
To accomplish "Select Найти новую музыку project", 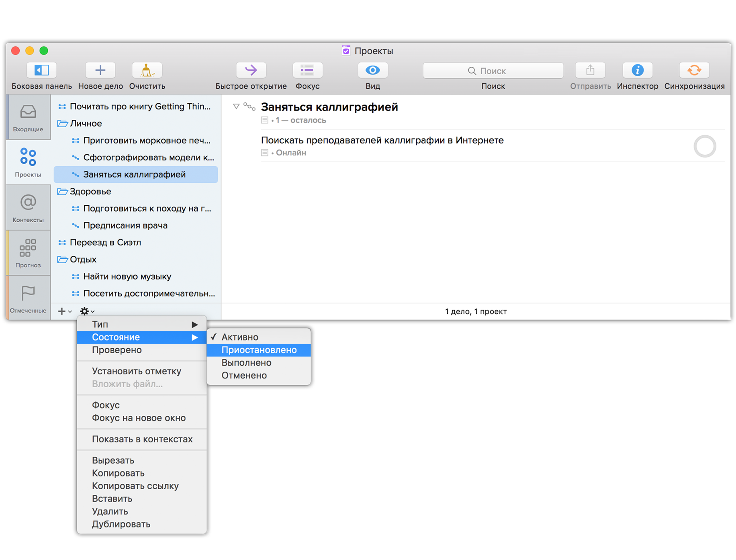I will pos(136,276).
